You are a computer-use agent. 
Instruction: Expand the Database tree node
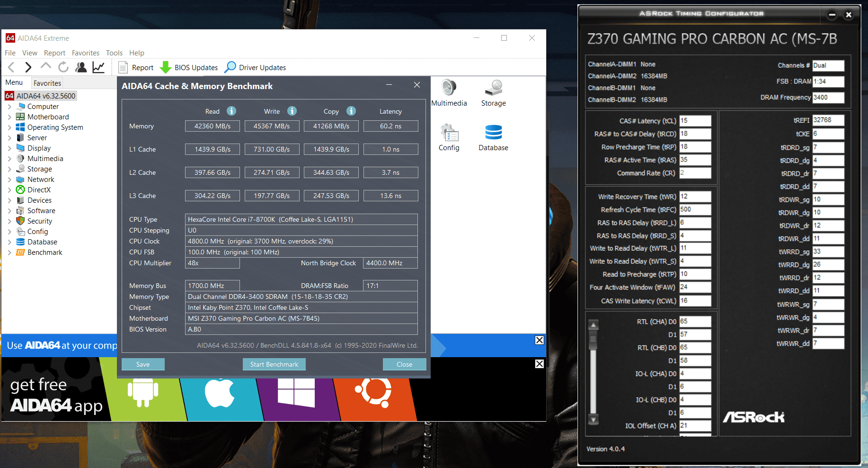tap(9, 242)
